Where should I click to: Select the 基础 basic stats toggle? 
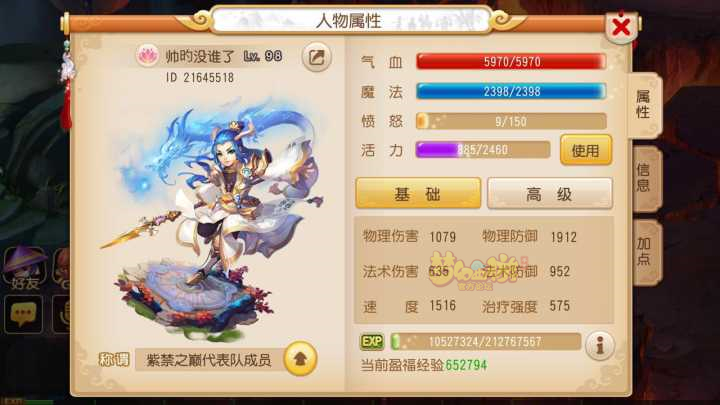[x=418, y=194]
